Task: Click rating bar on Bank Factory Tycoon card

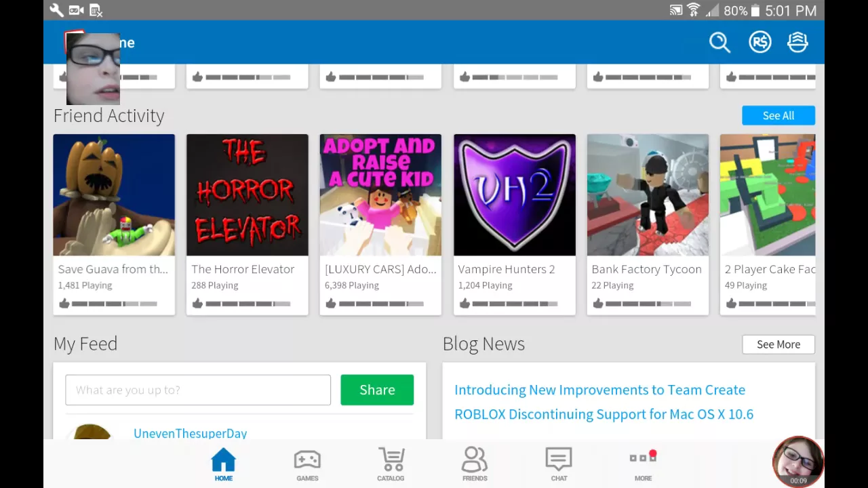Action: 648,304
